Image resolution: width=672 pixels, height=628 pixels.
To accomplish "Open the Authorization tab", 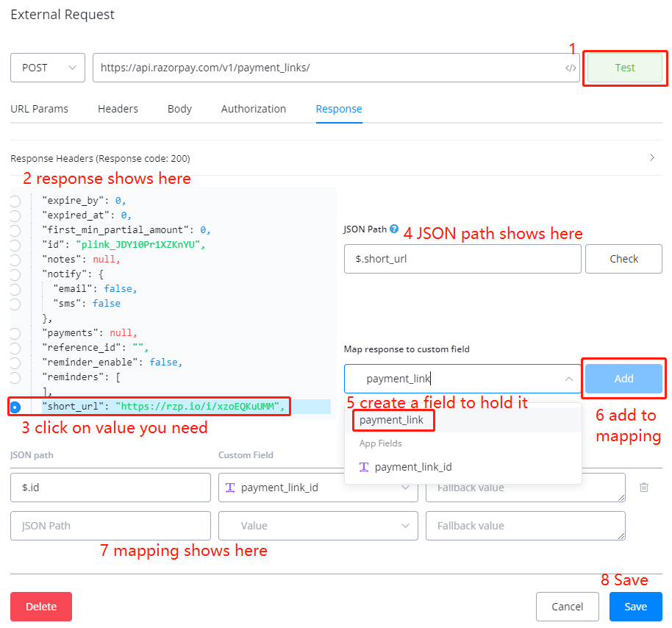I will (254, 109).
